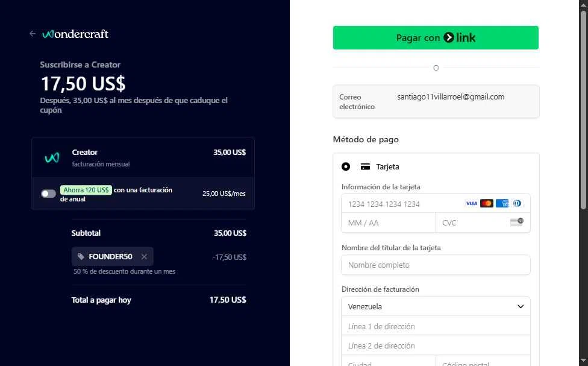
Task: Click the CVC field
Action: [x=483, y=223]
